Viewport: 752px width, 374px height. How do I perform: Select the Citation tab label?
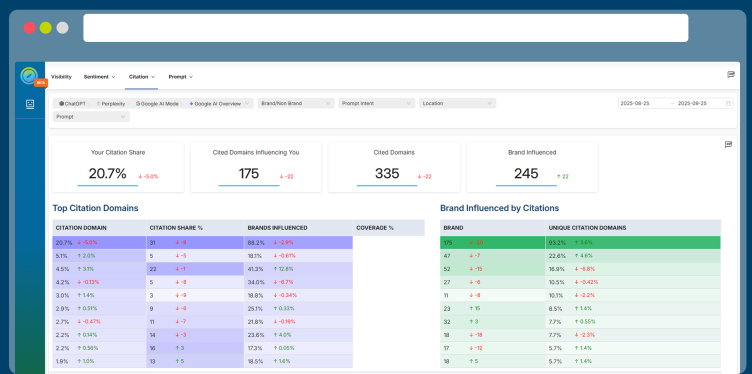point(138,77)
